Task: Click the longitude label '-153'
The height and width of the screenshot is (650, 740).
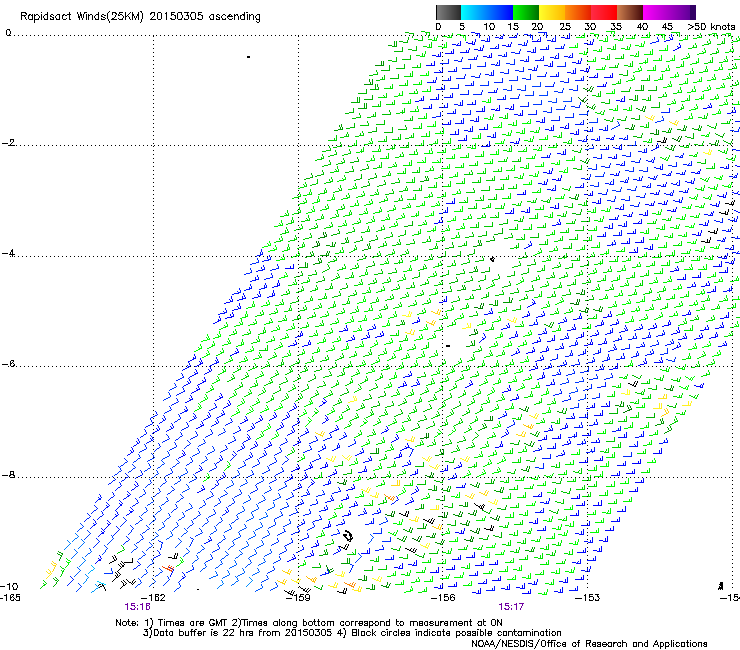Action: [x=588, y=598]
